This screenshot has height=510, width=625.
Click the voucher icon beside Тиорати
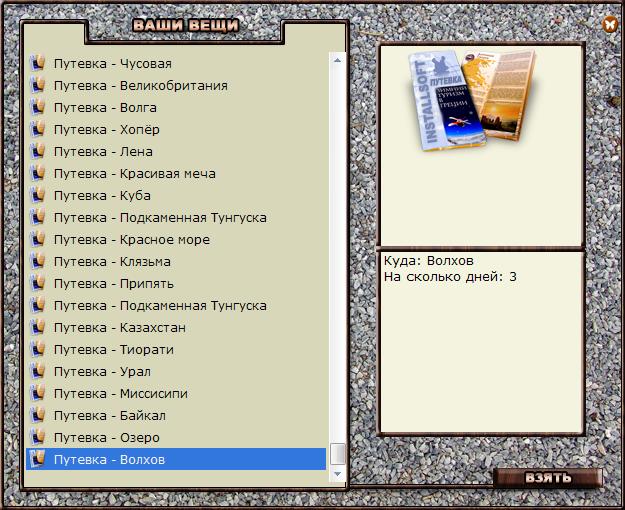[x=37, y=349]
